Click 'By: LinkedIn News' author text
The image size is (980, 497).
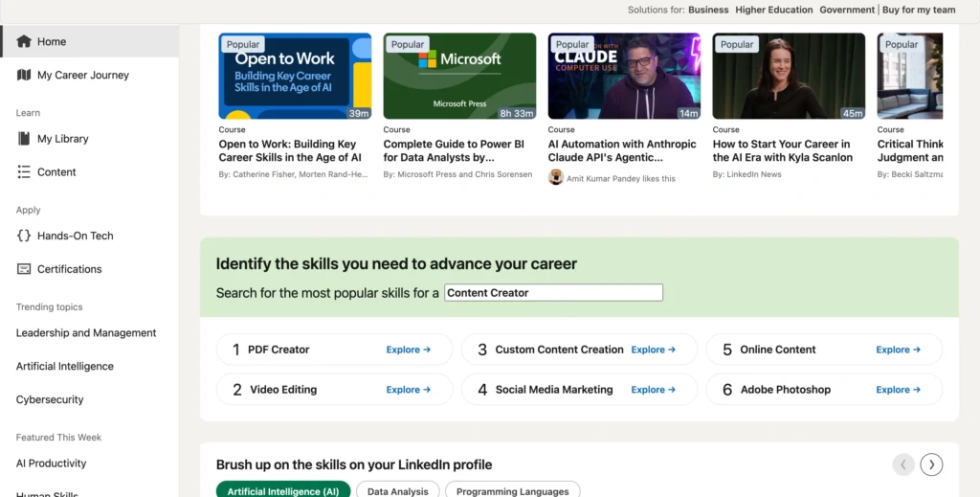(746, 174)
